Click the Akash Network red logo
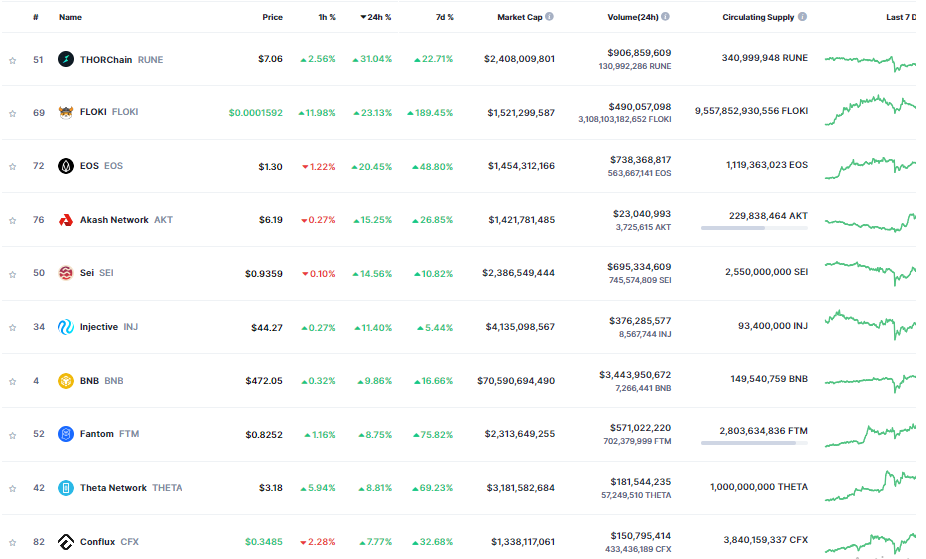The height and width of the screenshot is (559, 926). coord(66,220)
